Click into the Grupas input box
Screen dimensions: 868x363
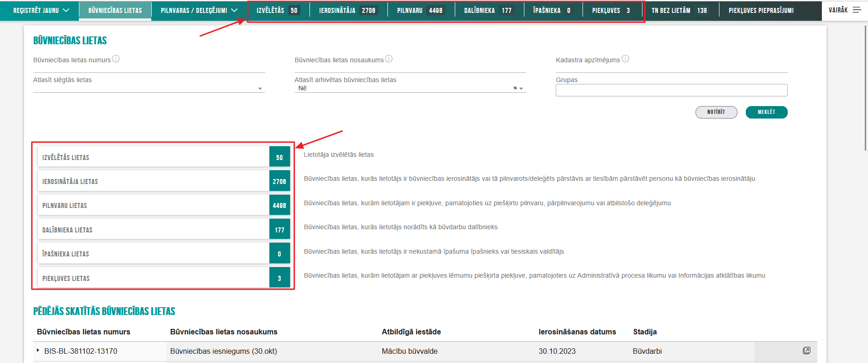click(672, 90)
